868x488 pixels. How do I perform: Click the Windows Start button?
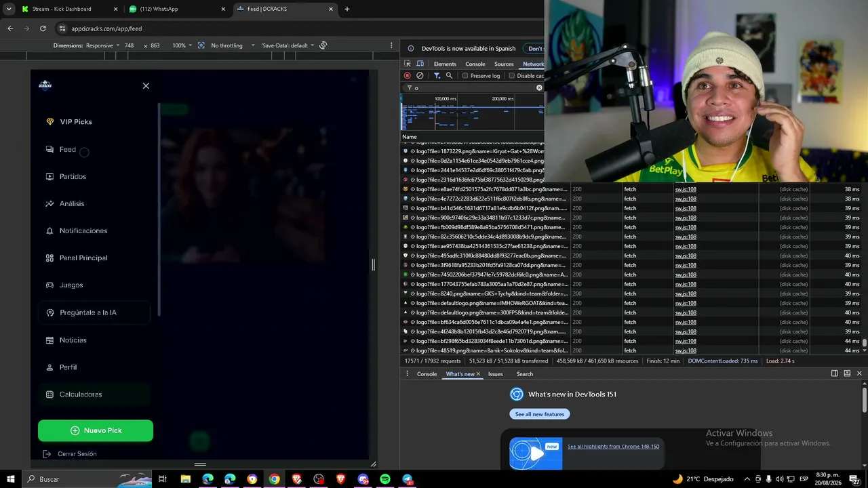pos(11,479)
